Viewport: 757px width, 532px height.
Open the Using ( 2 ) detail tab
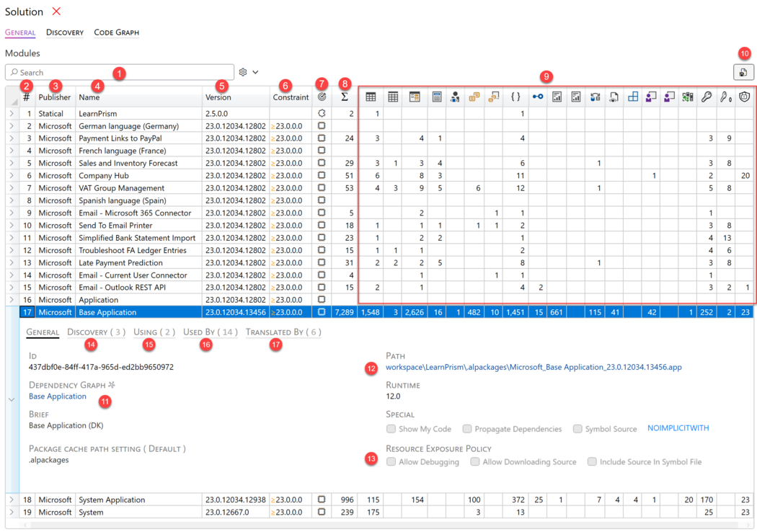[x=154, y=332]
